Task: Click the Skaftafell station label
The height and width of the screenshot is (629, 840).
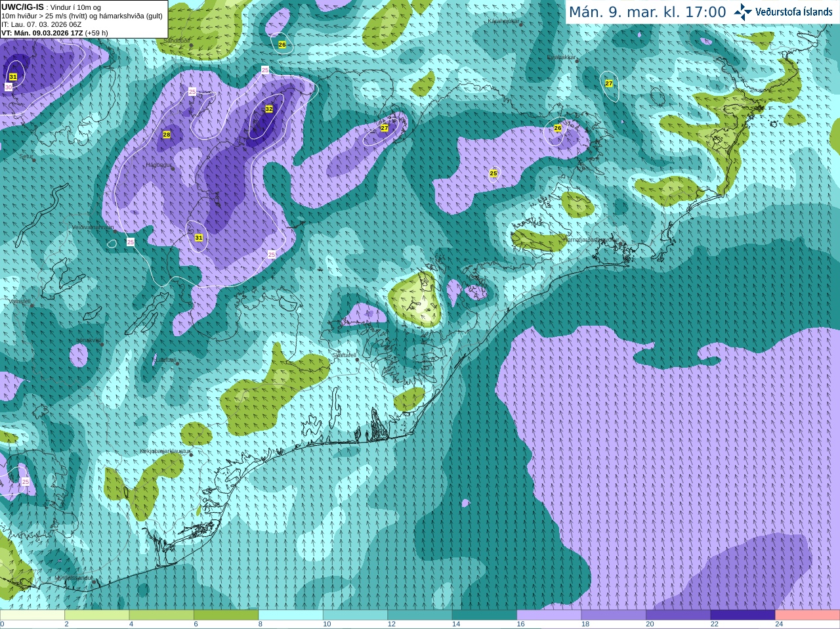Action: pyautogui.click(x=344, y=355)
